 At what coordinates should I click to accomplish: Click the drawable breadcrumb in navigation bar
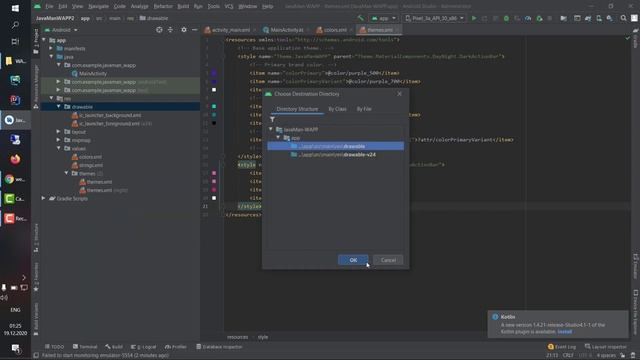click(154, 18)
